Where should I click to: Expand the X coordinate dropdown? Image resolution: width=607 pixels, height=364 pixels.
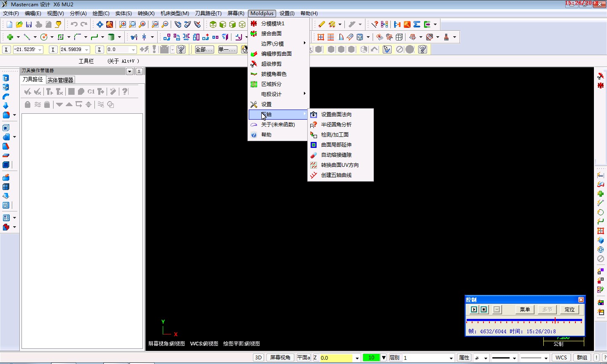point(40,50)
